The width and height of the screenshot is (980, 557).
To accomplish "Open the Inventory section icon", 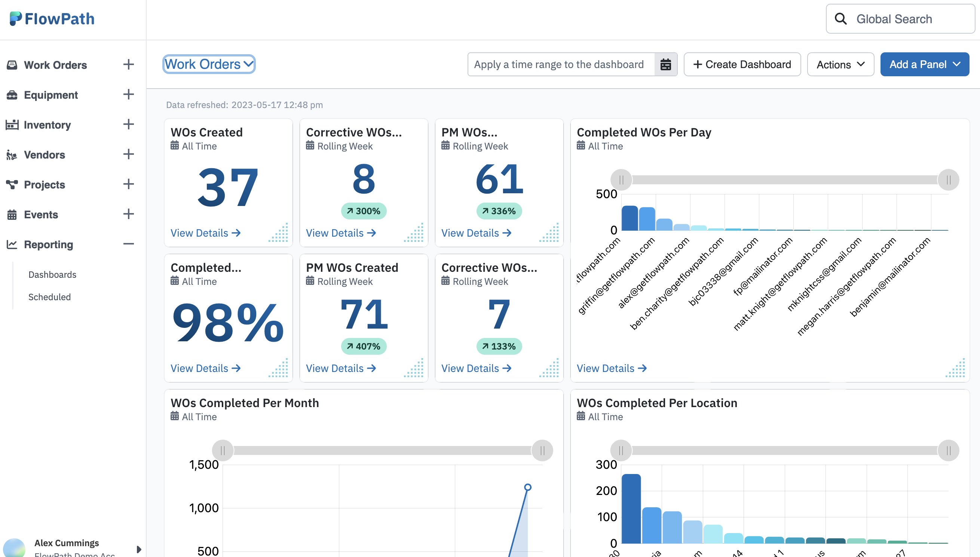I will pos(12,124).
